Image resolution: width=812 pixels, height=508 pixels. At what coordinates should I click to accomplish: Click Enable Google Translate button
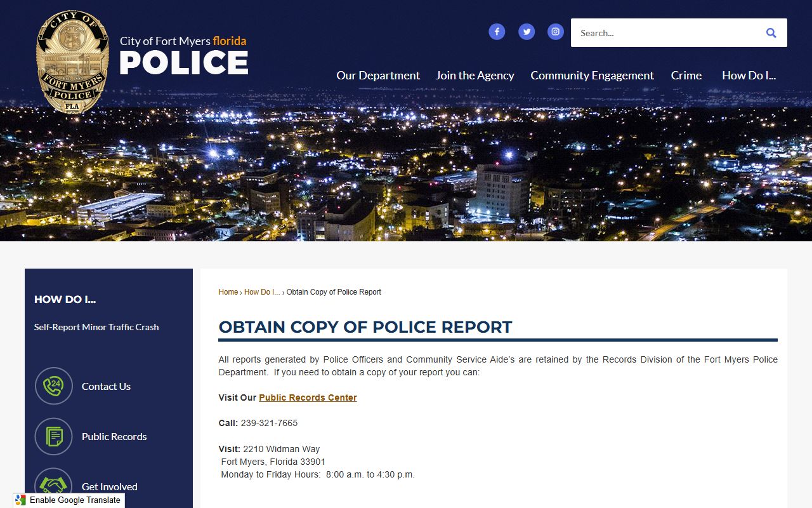[69, 500]
